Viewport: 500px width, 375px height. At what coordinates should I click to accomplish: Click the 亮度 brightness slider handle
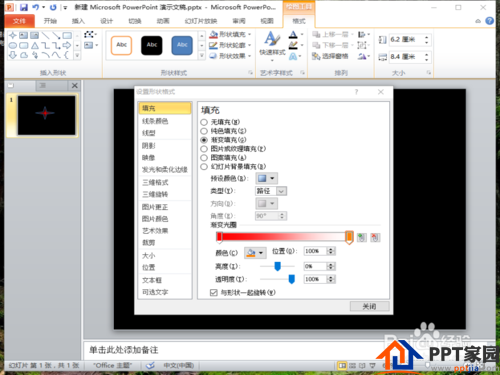(x=277, y=266)
